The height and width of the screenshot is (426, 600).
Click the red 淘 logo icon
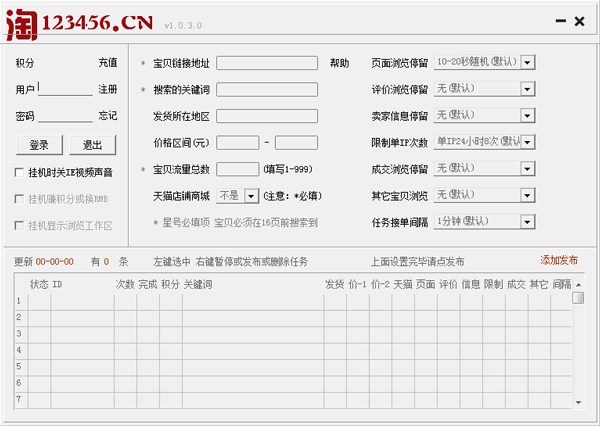(22, 25)
